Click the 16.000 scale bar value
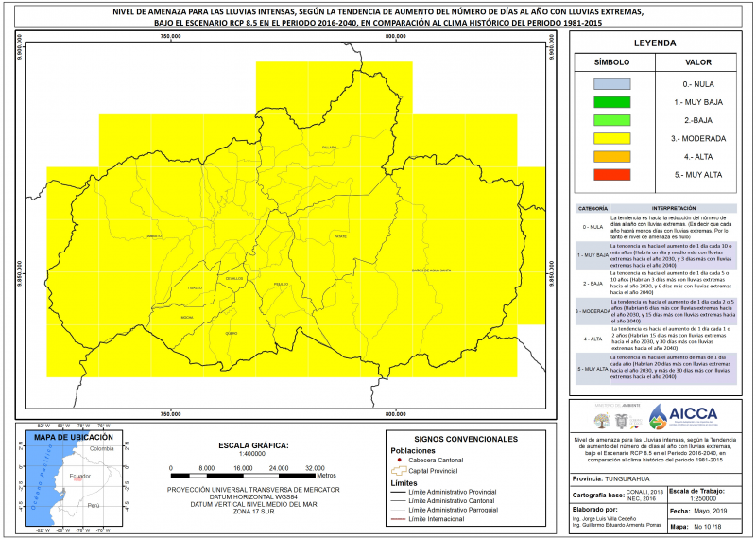The width and height of the screenshot is (756, 539). click(x=243, y=468)
